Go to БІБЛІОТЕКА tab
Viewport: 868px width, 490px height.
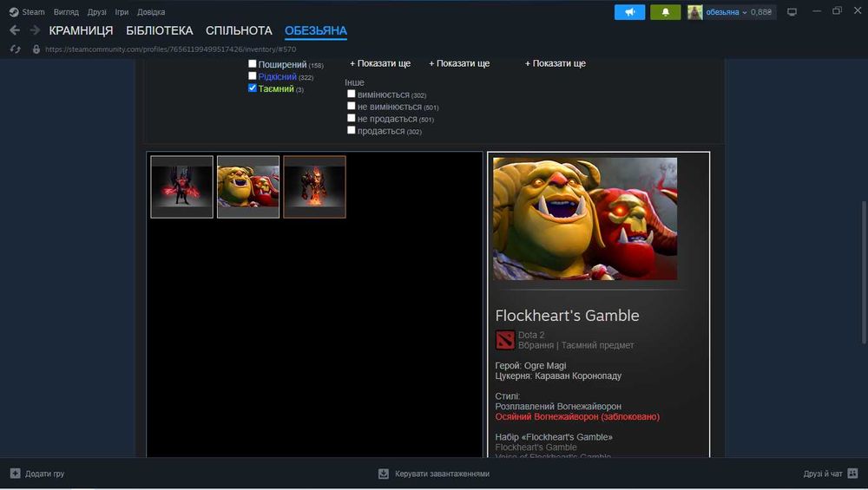[x=160, y=31]
